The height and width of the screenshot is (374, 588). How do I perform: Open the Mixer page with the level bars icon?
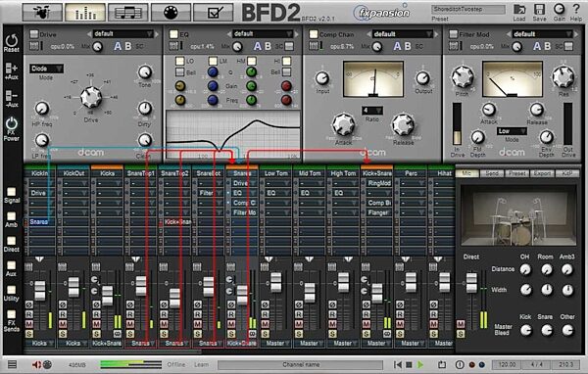coord(85,12)
